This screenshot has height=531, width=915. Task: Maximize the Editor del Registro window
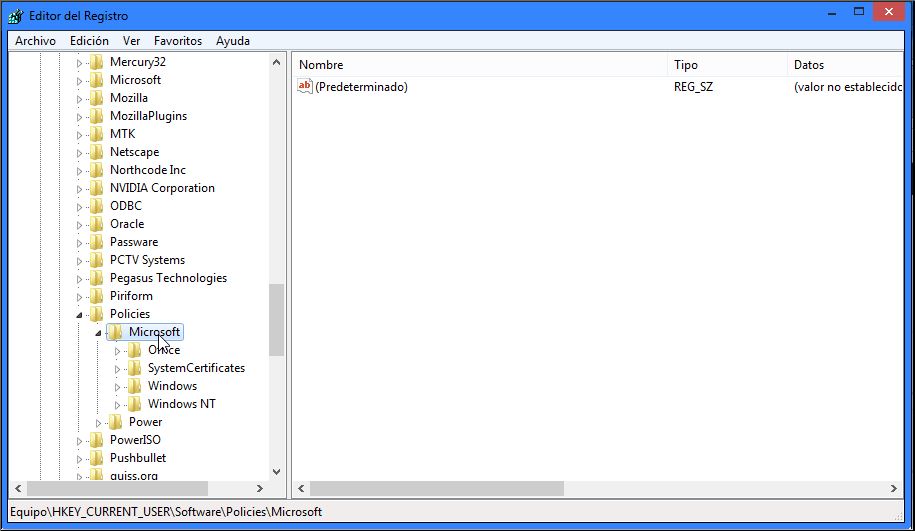(859, 12)
